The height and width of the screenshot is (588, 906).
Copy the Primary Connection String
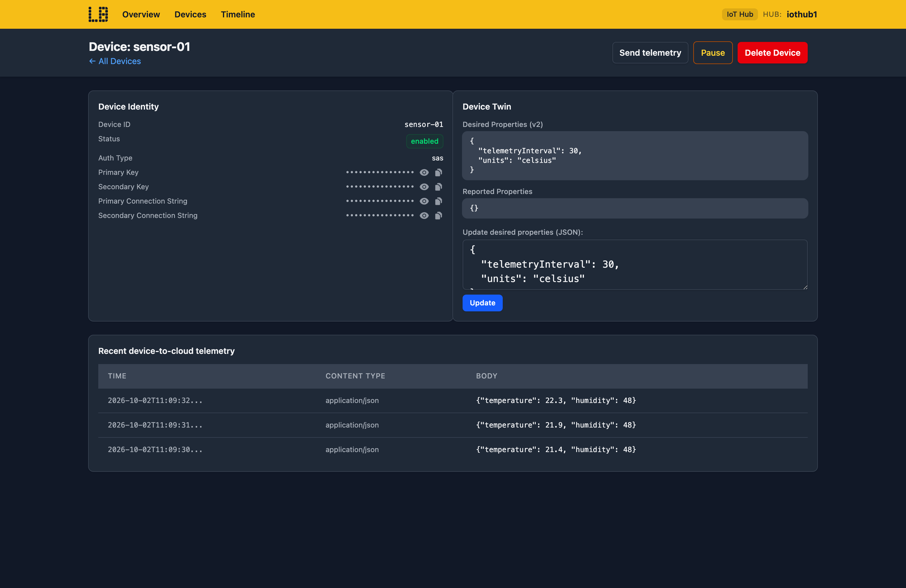coord(439,201)
